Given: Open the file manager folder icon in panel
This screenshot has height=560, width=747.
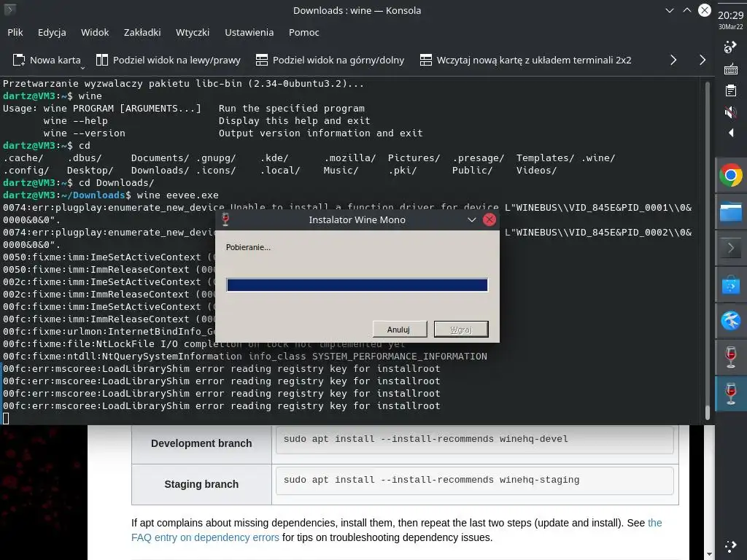Looking at the screenshot, I should click(731, 212).
